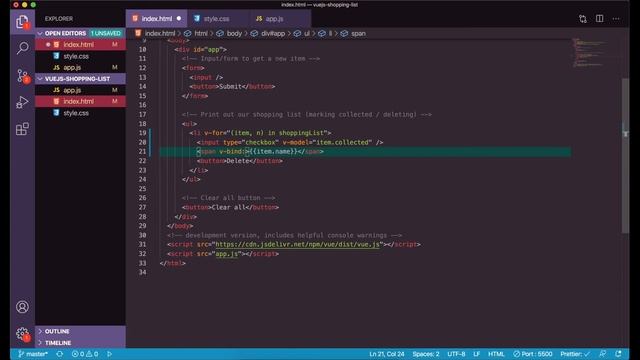Image resolution: width=640 pixels, height=360 pixels.
Task: Change indentation via Spaces: 2
Action: tap(426, 354)
